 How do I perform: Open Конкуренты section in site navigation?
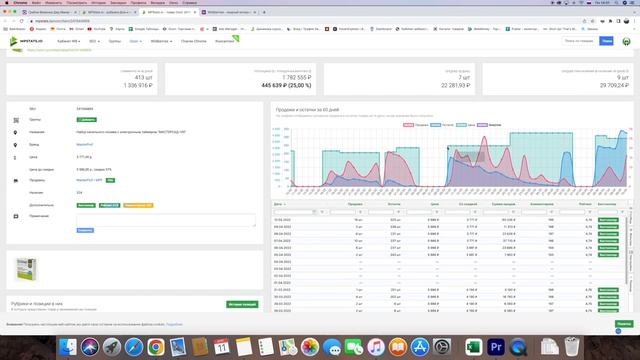(224, 41)
